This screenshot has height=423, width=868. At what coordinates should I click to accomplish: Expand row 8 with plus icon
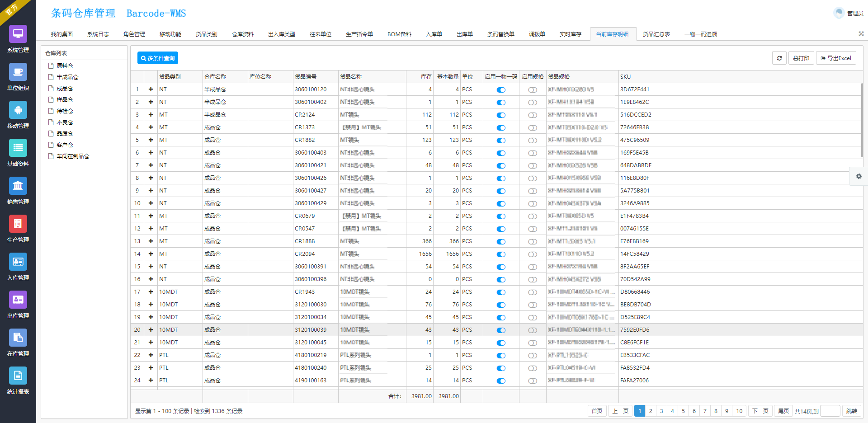(x=151, y=178)
